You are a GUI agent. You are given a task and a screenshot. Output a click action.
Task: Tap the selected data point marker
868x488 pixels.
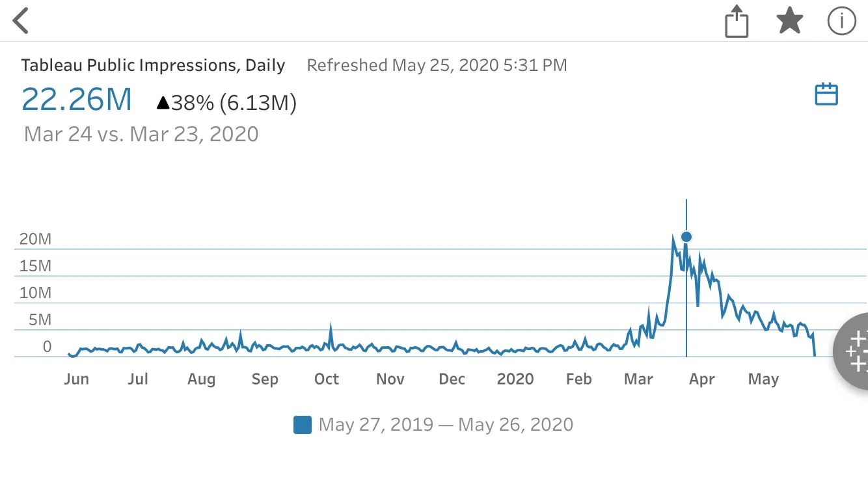(686, 237)
